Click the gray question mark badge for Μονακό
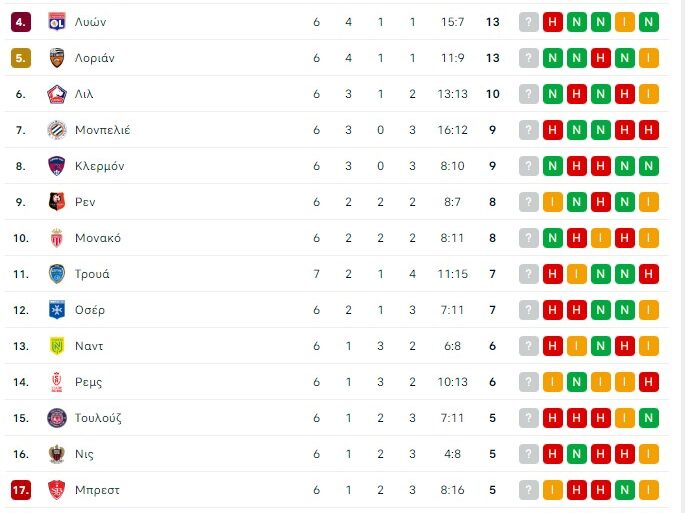Viewport: 685px width, 513px height. coord(529,238)
